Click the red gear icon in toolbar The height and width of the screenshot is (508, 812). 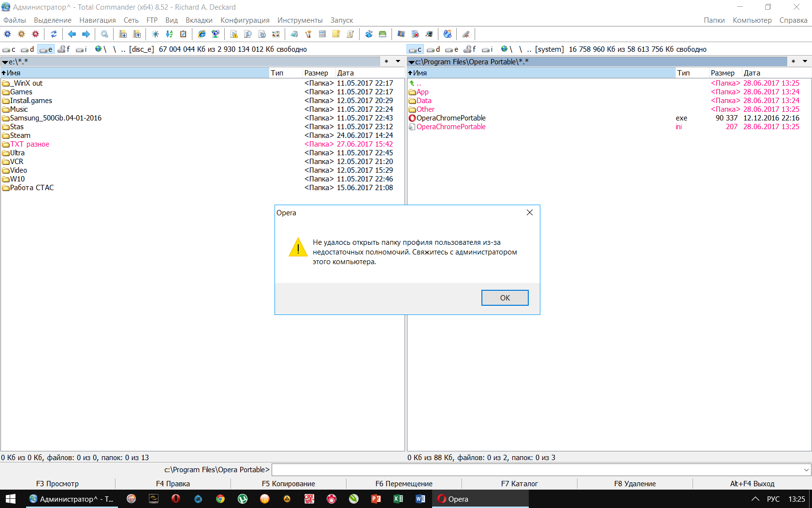pos(35,34)
